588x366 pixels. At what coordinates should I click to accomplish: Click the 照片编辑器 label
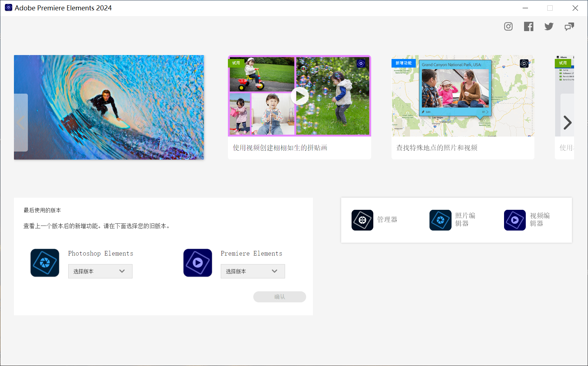point(465,219)
